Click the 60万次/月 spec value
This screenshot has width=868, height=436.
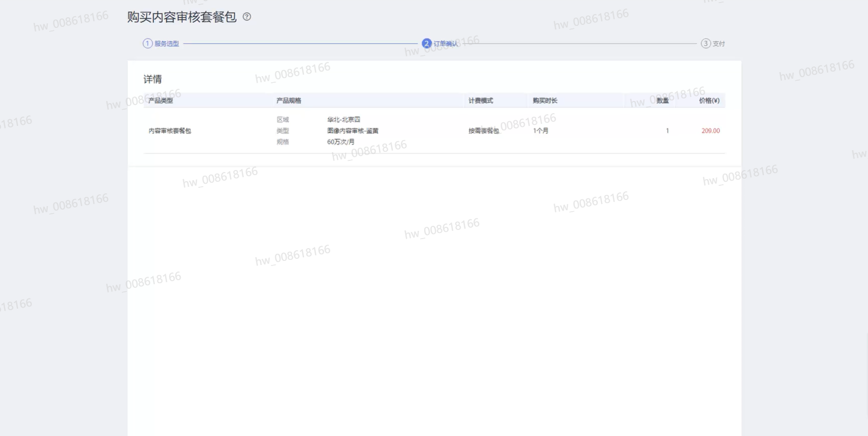tap(341, 142)
